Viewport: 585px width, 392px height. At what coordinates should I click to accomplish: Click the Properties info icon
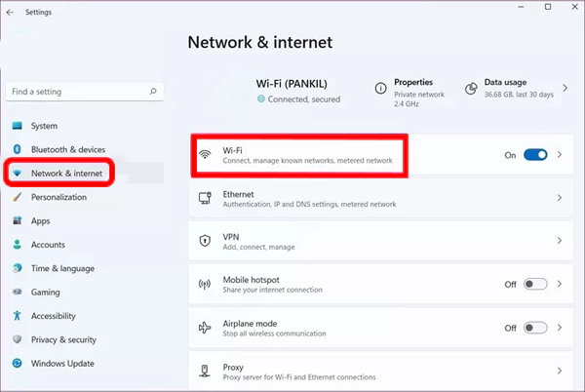tap(380, 89)
